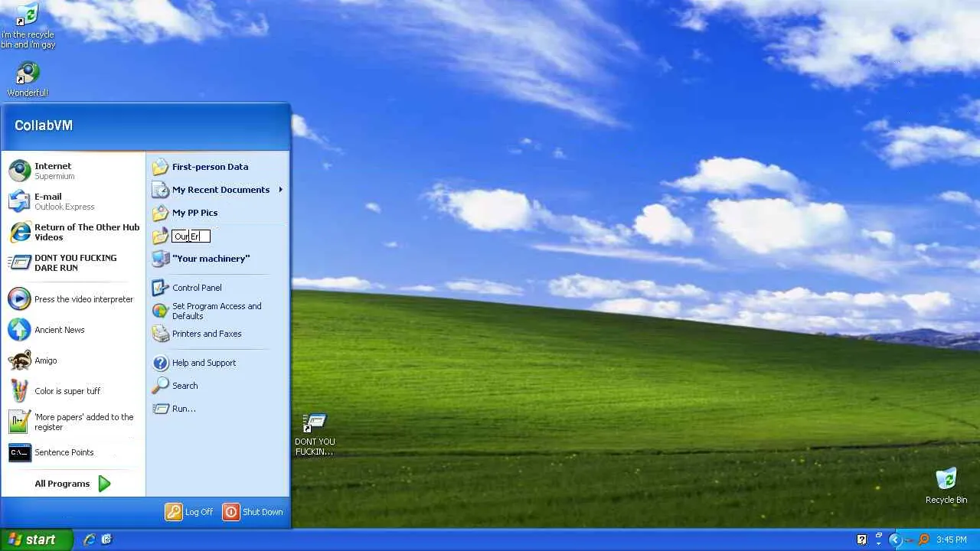The width and height of the screenshot is (980, 551).
Task: Click the orange magnifier tray icon
Action: (x=923, y=540)
